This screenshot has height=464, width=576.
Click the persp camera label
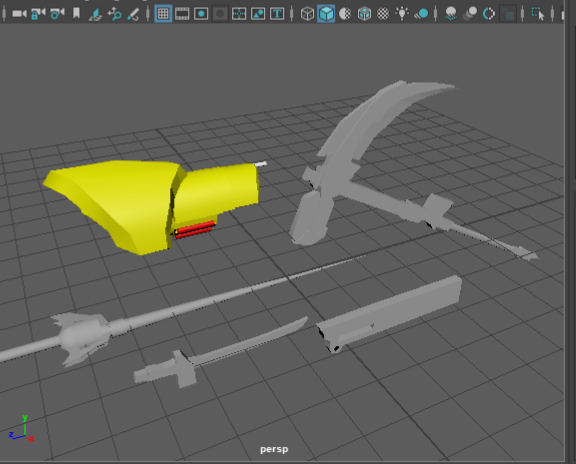(274, 449)
